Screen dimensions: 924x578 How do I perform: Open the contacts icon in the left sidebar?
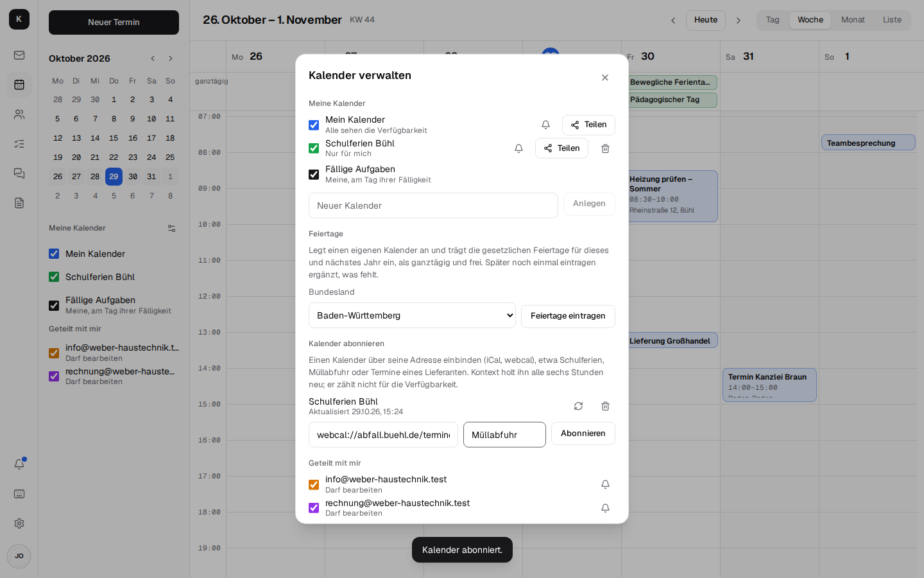coord(19,114)
